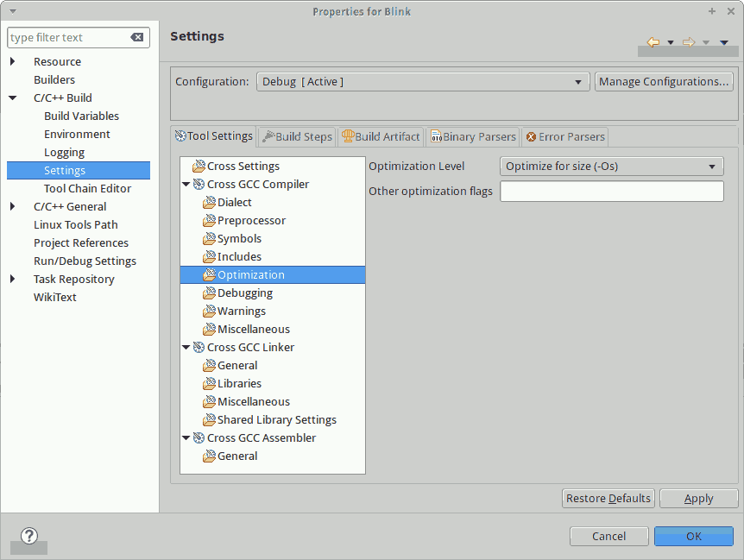Expand the Task Repository node

[13, 280]
